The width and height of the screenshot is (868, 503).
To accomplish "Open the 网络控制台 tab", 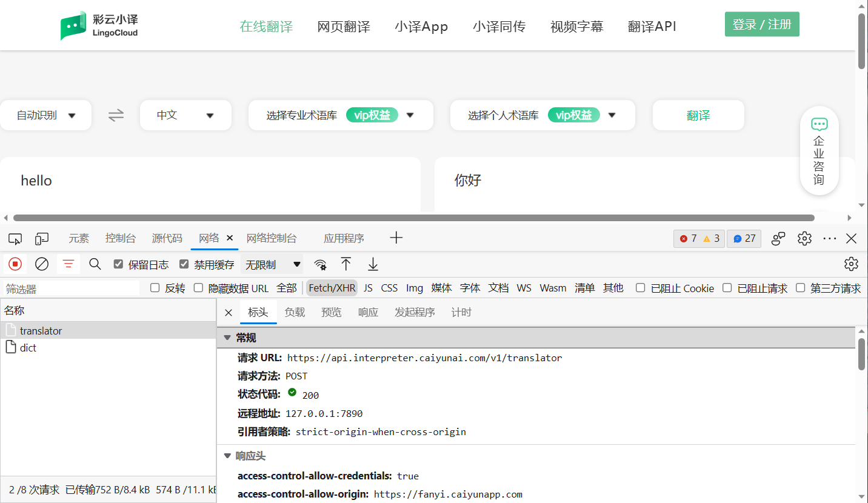I will (272, 238).
